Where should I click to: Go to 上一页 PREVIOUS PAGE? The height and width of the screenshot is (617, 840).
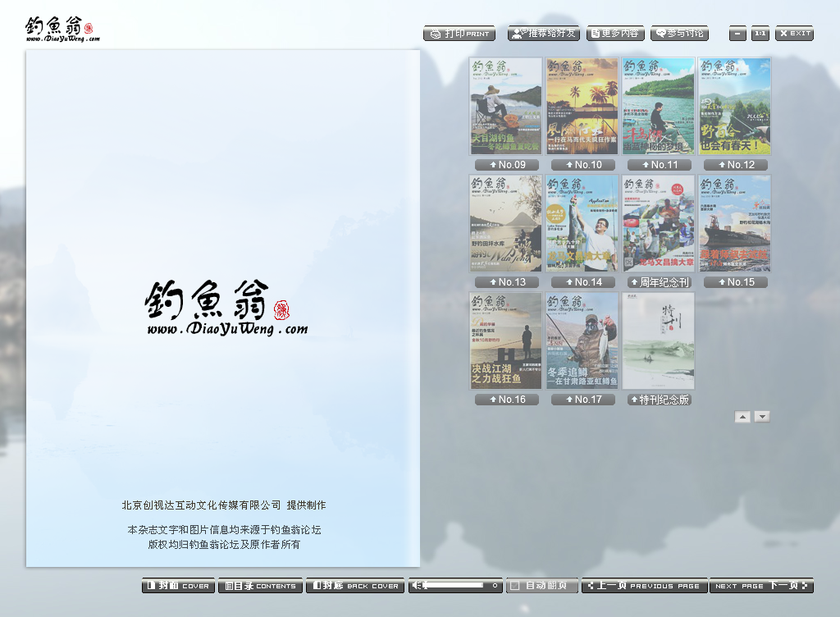coord(645,585)
